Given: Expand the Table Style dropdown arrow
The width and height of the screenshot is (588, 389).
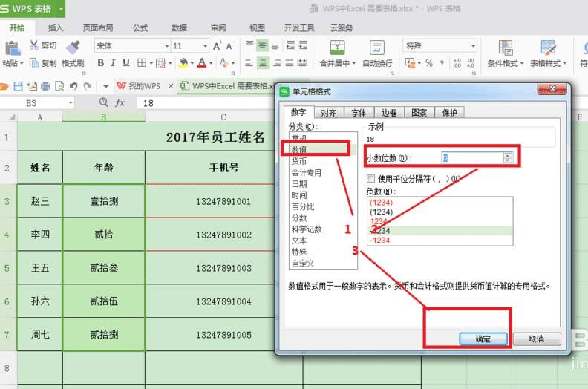Looking at the screenshot, I should (x=564, y=63).
